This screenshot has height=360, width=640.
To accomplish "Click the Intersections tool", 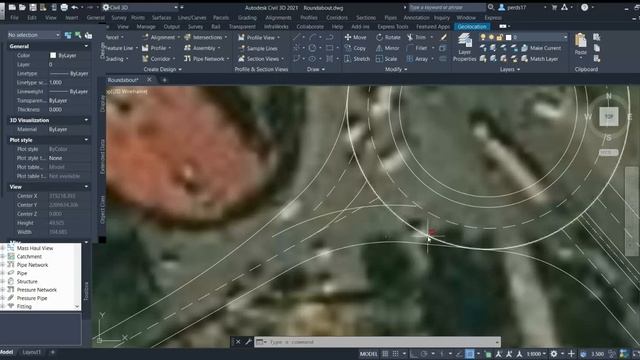I will tap(205, 37).
